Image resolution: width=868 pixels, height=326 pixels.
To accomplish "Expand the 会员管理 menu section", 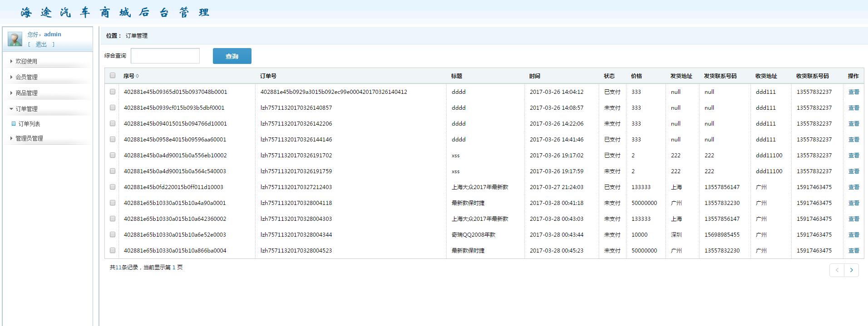I will click(26, 77).
